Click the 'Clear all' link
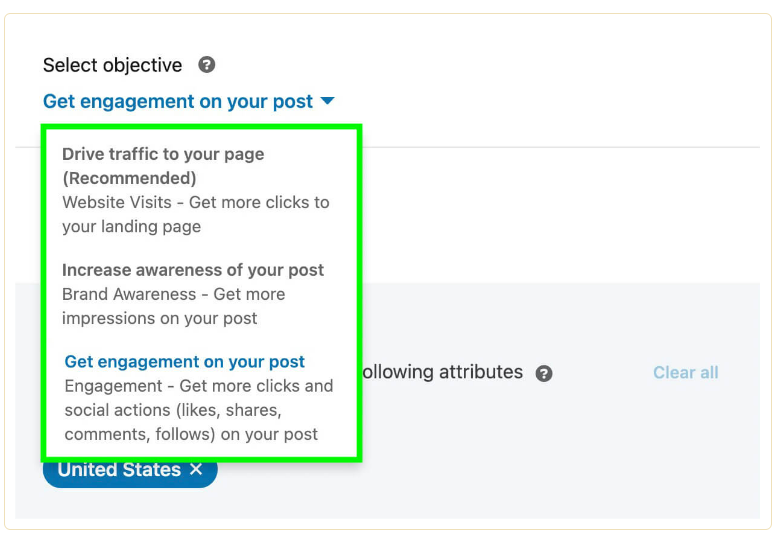778x534 pixels. [685, 372]
